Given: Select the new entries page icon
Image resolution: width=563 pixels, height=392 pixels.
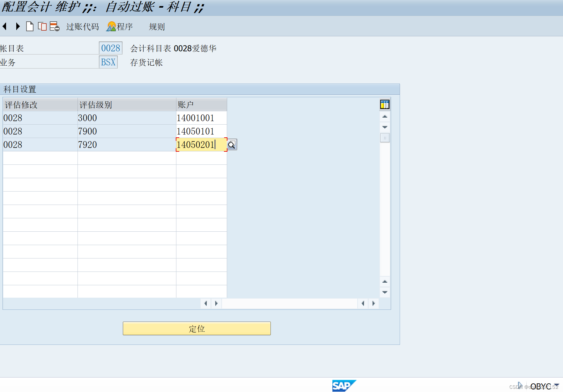Looking at the screenshot, I should coord(30,26).
